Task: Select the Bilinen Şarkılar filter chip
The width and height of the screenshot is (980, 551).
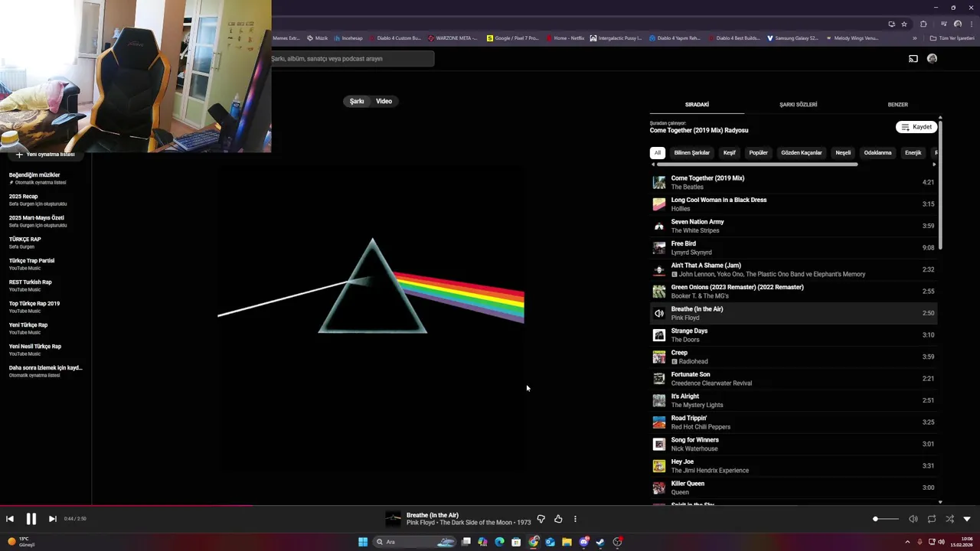Action: pyautogui.click(x=692, y=153)
